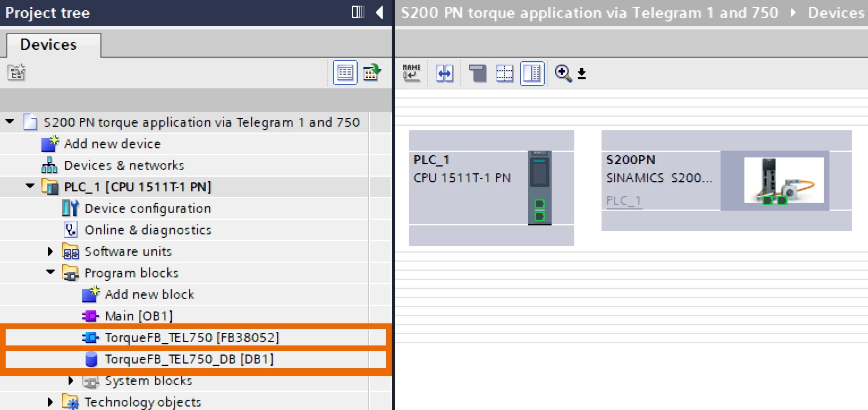The width and height of the screenshot is (868, 410).
Task: Select the S200PN device name label
Action: pos(631,160)
